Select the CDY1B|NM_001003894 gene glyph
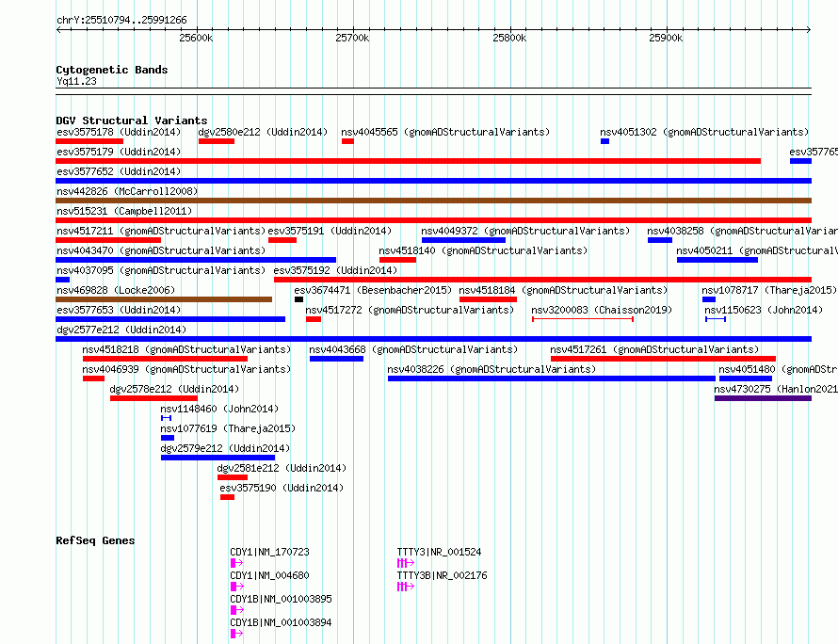 click(x=236, y=634)
